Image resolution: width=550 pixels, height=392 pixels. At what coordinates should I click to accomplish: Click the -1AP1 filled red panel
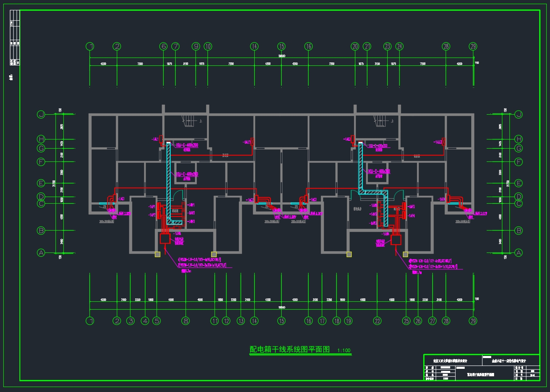159,206
